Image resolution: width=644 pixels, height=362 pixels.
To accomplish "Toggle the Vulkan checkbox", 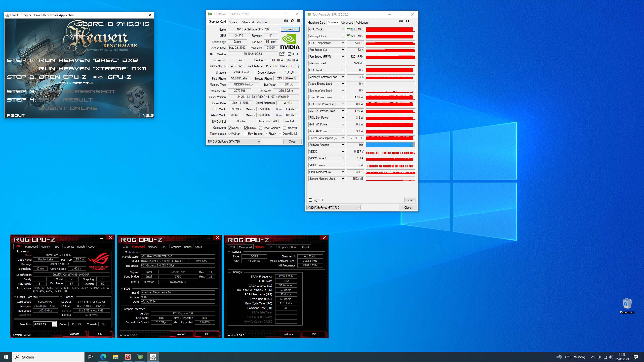I will [x=230, y=134].
